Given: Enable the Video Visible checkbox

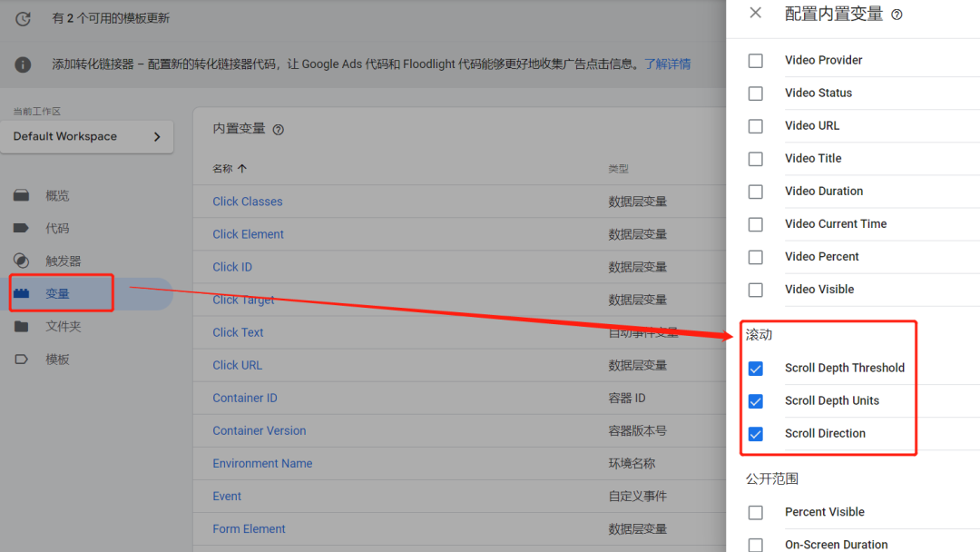Looking at the screenshot, I should tap(755, 290).
